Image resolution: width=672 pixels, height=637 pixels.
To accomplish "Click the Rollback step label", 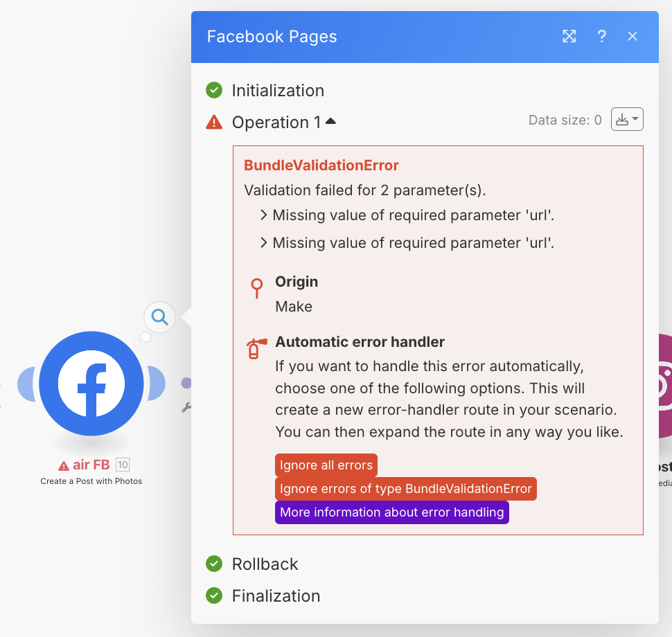I will click(265, 564).
